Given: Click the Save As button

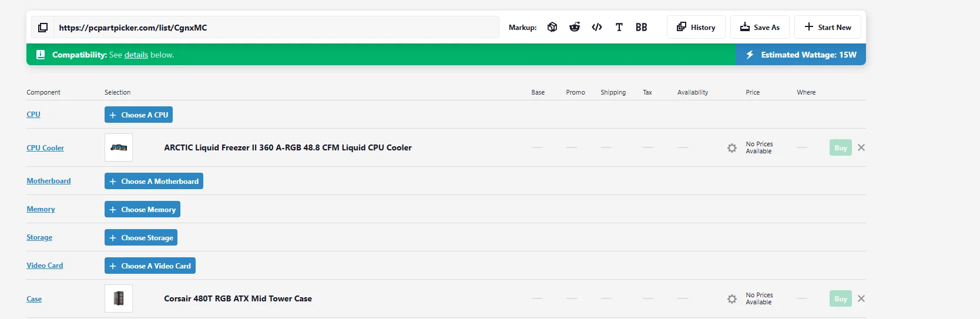Looking at the screenshot, I should (760, 27).
